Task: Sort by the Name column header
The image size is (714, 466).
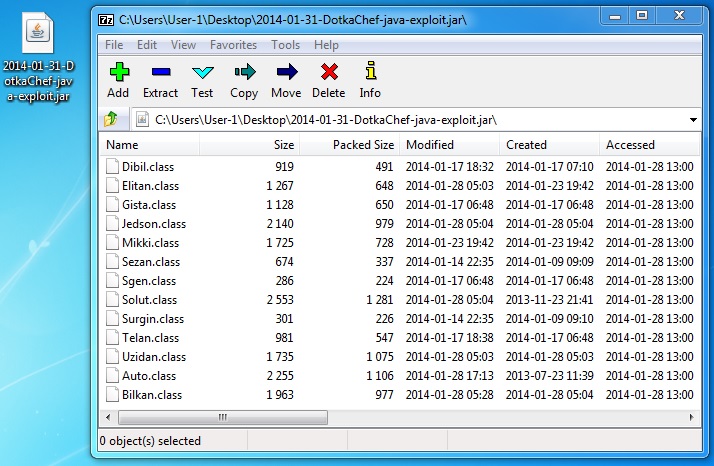Action: [x=150, y=145]
